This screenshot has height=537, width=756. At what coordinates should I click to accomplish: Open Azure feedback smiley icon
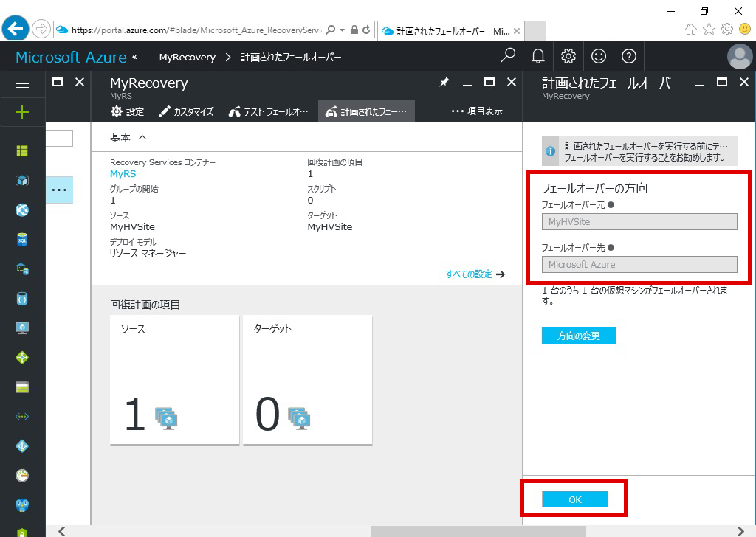[x=599, y=56]
